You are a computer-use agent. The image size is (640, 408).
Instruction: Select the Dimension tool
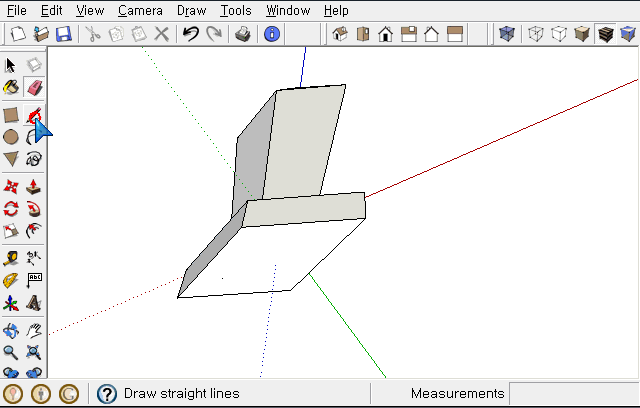34,259
